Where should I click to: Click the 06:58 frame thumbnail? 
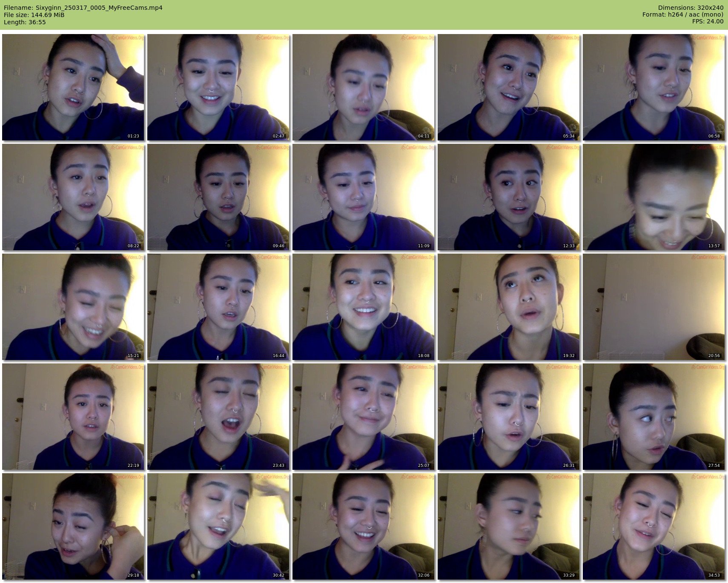(x=653, y=87)
